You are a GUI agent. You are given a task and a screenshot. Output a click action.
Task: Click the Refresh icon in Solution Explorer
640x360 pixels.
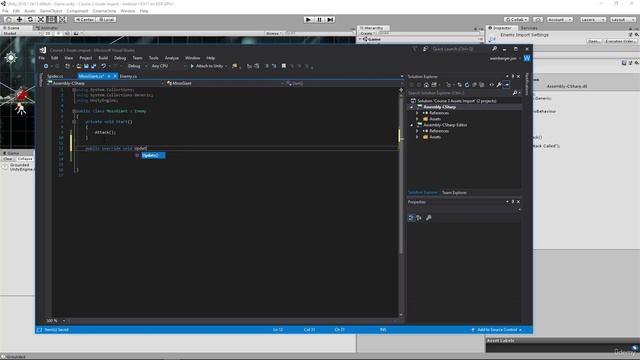[467, 85]
